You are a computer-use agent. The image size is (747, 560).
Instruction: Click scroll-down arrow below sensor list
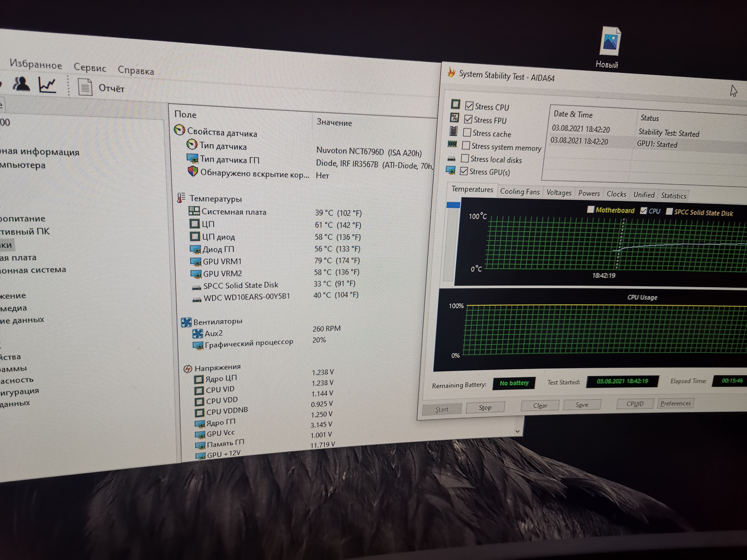click(517, 431)
